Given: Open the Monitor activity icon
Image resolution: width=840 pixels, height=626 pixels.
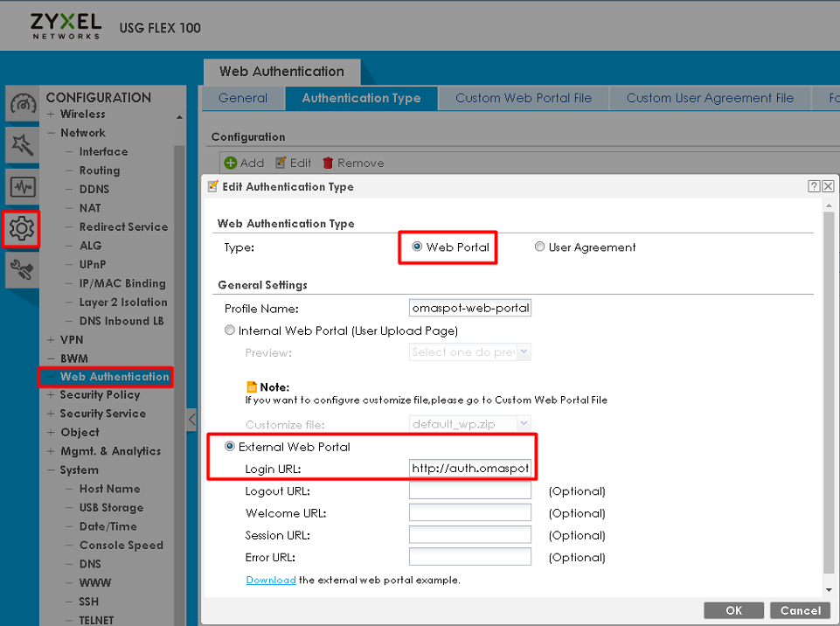Looking at the screenshot, I should 22,187.
